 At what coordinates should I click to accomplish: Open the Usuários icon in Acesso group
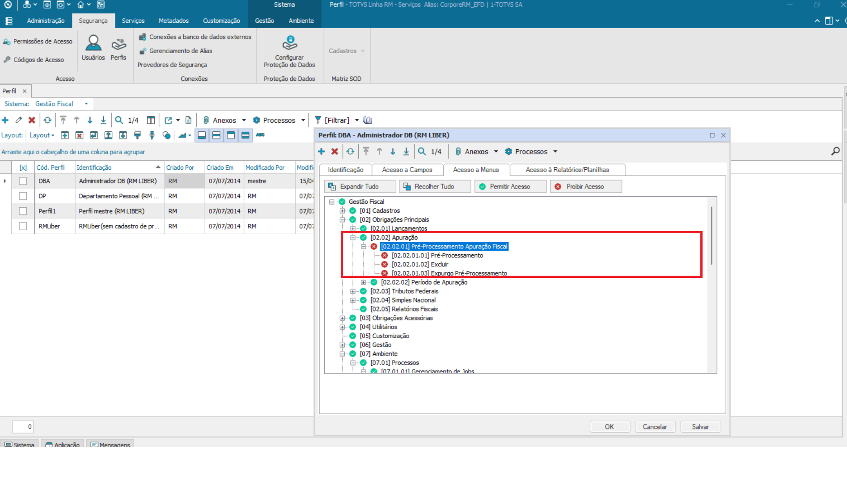point(93,47)
